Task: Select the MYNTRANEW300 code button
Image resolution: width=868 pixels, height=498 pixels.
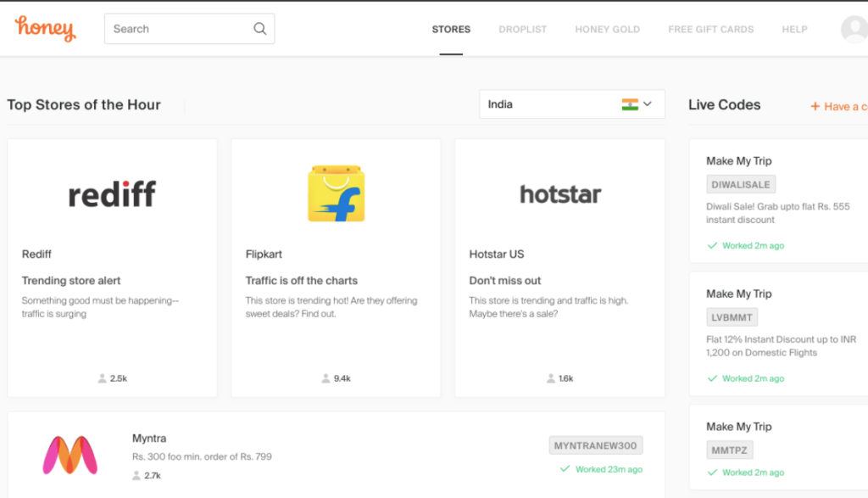Action: coord(596,445)
